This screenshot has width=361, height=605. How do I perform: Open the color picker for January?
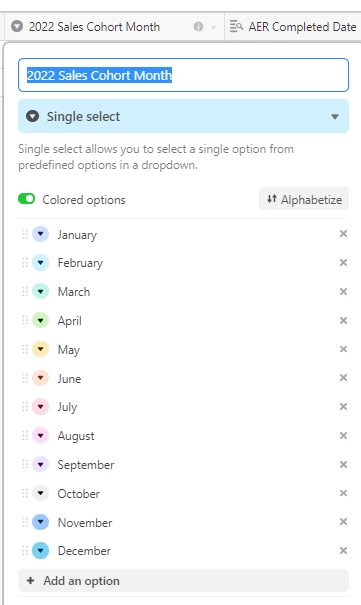pos(40,234)
